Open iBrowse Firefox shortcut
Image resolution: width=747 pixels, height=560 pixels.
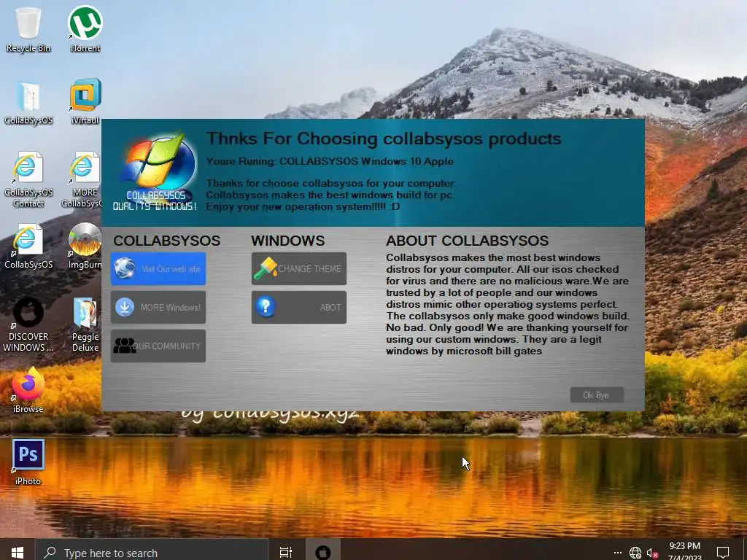(28, 391)
